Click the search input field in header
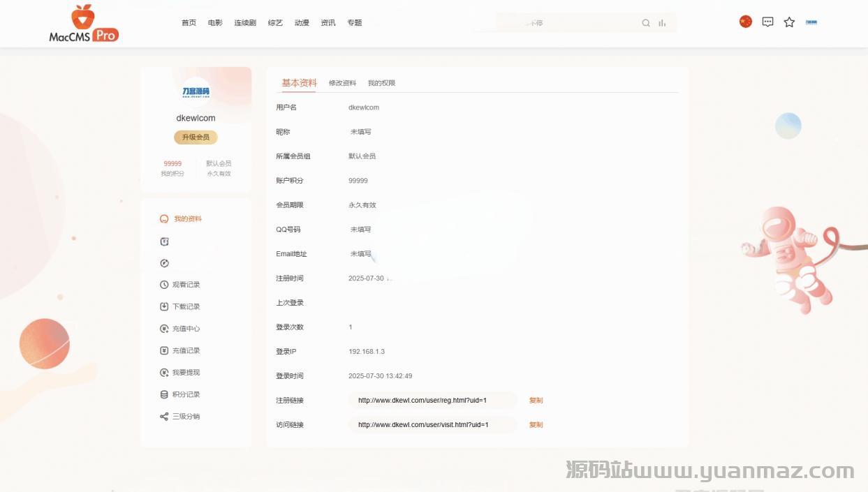The height and width of the screenshot is (492, 868). click(x=573, y=23)
